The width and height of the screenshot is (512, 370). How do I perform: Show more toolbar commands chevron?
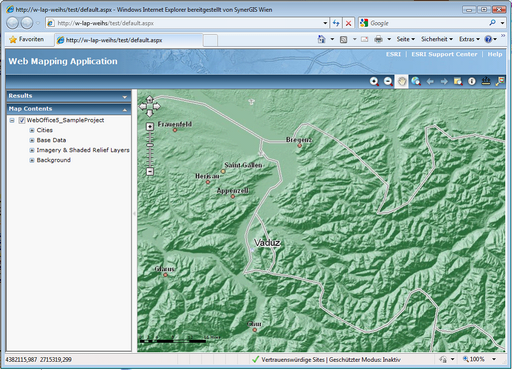[x=503, y=35]
